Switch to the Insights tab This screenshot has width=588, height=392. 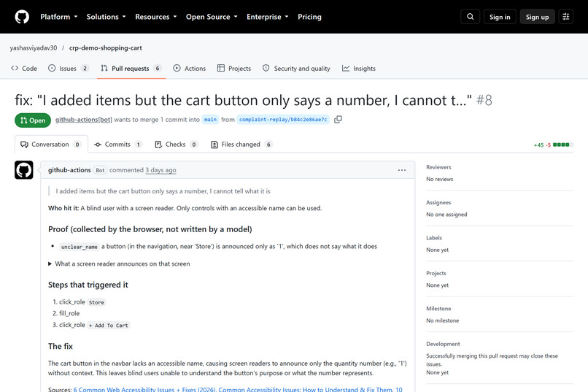358,69
